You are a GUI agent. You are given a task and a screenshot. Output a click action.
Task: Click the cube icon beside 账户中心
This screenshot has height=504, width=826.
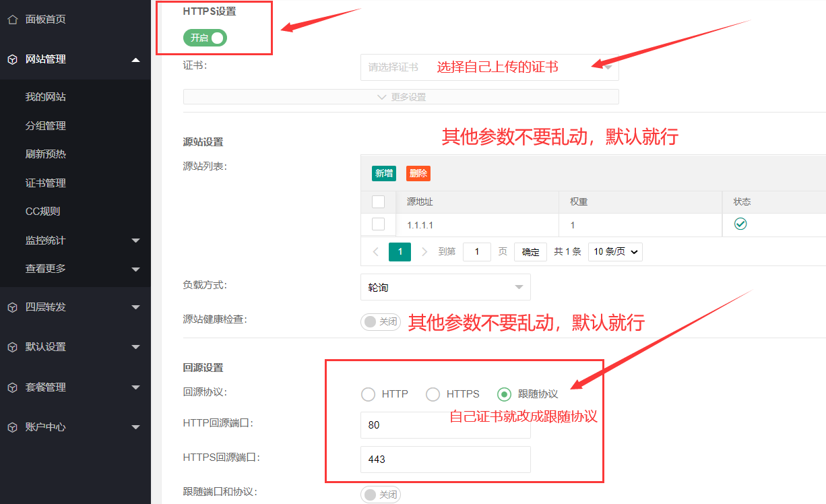coord(12,427)
